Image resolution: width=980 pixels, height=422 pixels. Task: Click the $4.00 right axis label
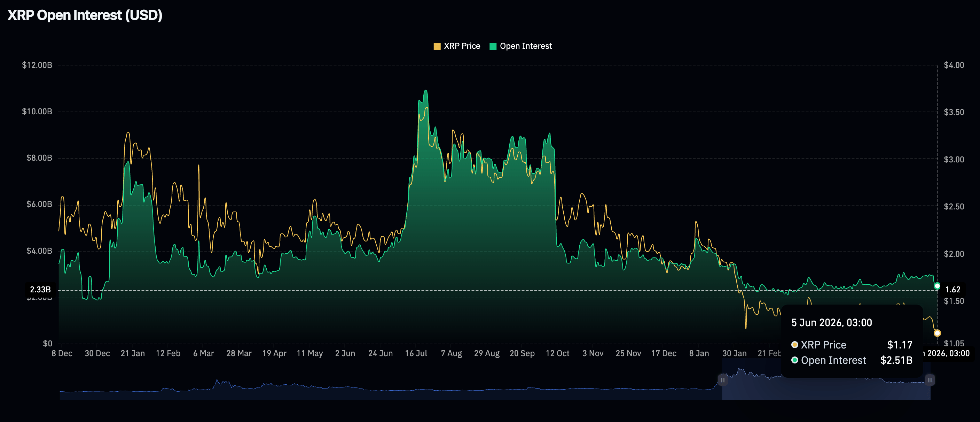[x=954, y=65]
